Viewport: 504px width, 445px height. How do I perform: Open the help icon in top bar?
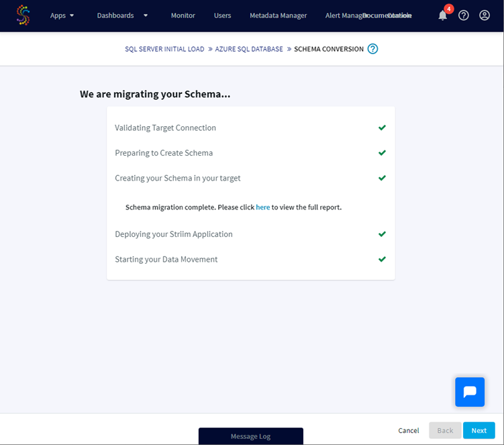464,15
